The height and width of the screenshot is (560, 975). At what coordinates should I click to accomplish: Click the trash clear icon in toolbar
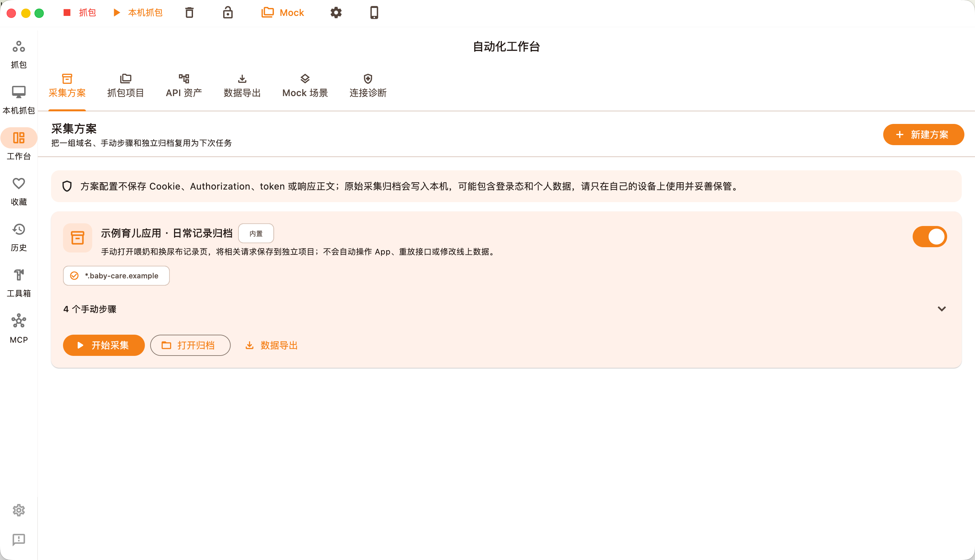tap(189, 13)
